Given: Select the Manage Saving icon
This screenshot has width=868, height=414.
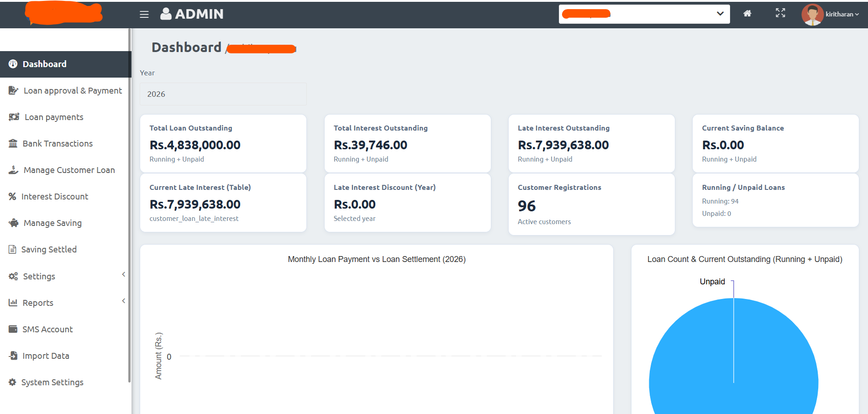Looking at the screenshot, I should [x=13, y=223].
